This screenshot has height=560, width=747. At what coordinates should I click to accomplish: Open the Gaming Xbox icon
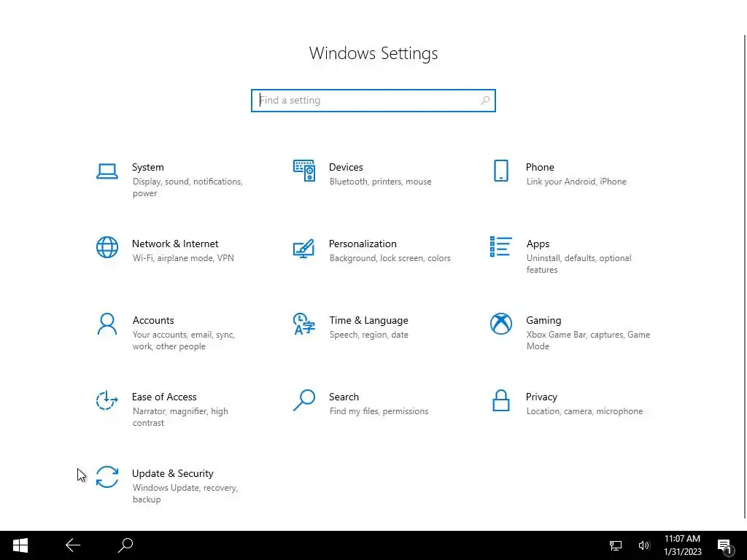click(501, 324)
